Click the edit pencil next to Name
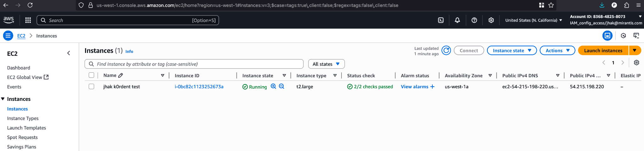Image resolution: width=644 pixels, height=151 pixels. [x=121, y=76]
